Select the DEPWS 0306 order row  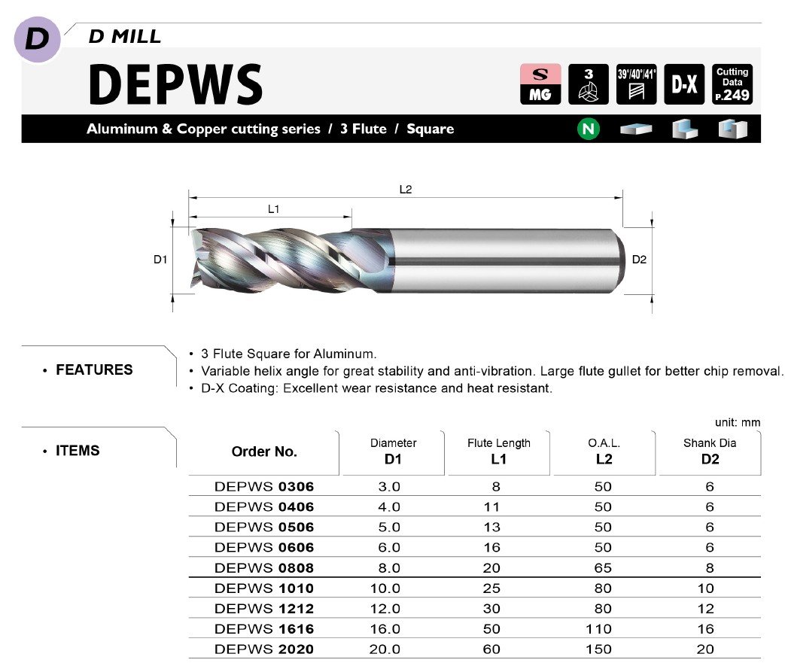point(264,487)
